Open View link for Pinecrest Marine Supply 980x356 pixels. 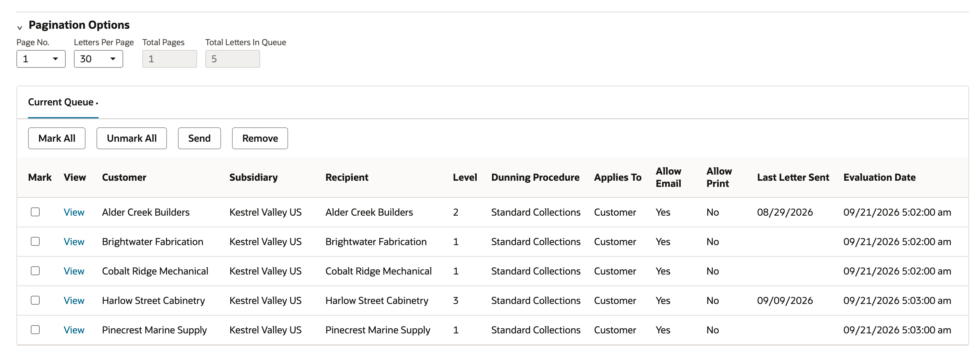click(x=74, y=330)
